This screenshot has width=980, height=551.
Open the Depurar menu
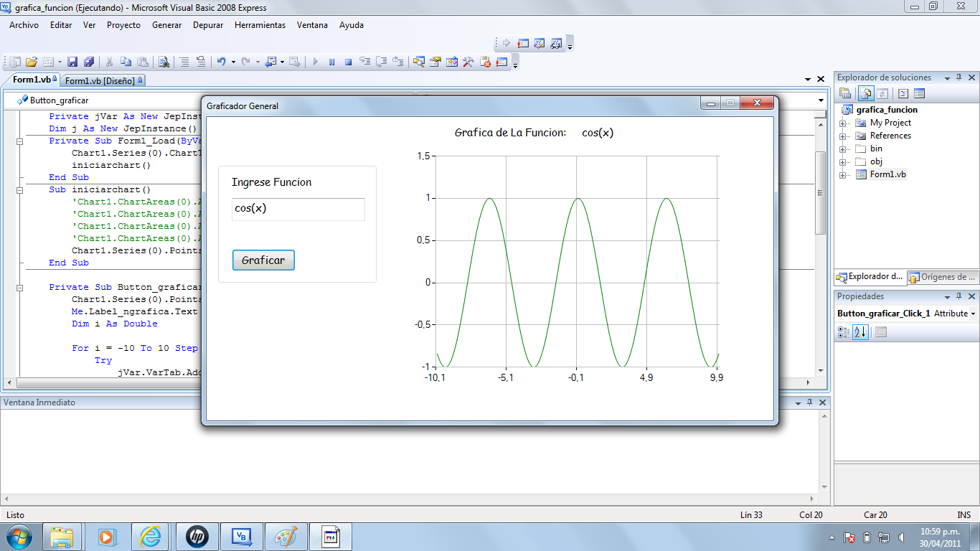207,24
